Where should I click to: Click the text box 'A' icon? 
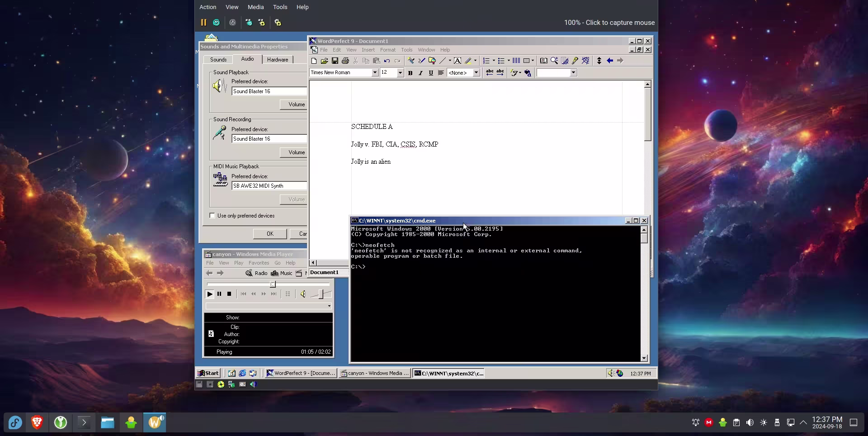[458, 61]
